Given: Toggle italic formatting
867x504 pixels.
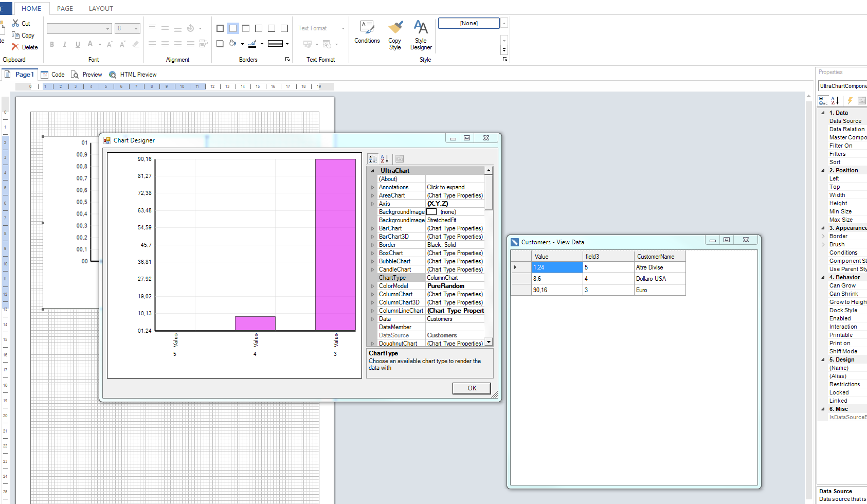Looking at the screenshot, I should click(65, 44).
